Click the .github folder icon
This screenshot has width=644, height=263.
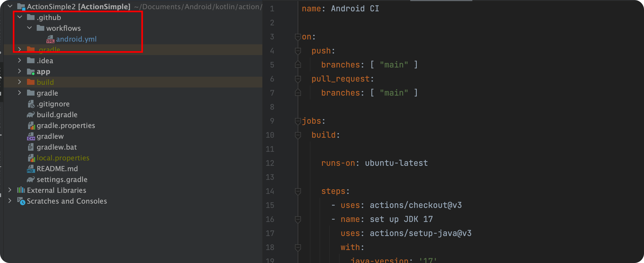pos(31,17)
